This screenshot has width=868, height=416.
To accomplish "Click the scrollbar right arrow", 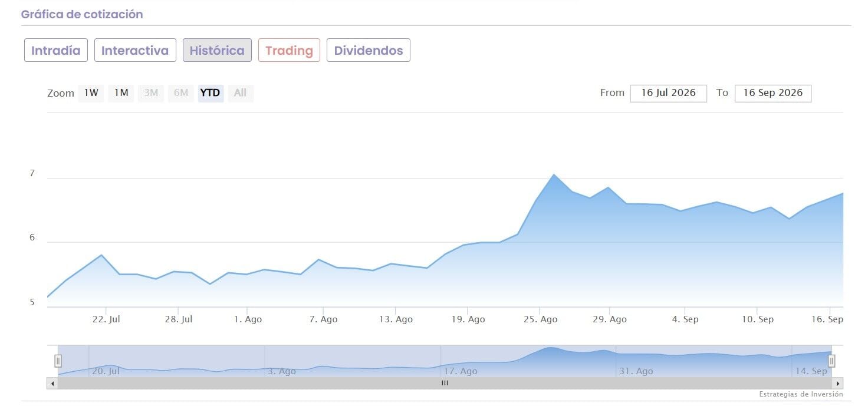I will tap(837, 383).
